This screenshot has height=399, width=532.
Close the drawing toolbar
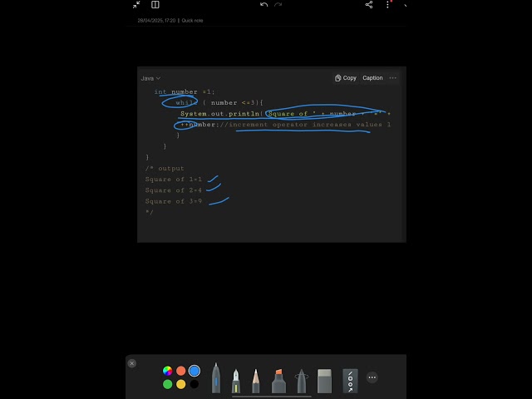(x=132, y=363)
